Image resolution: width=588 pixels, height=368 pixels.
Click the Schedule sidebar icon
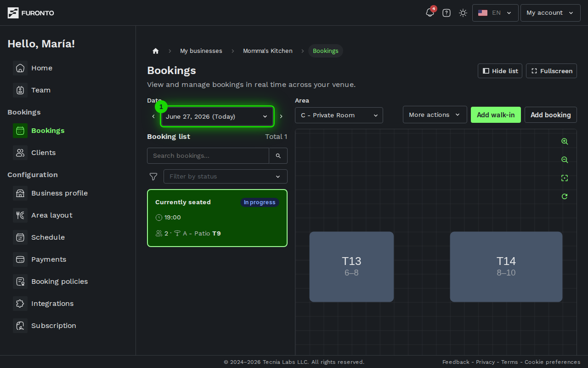pos(20,237)
